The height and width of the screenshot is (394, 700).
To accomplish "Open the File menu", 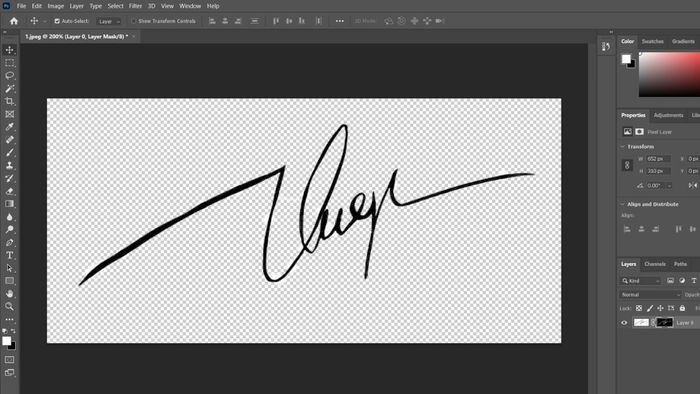I will coord(21,6).
